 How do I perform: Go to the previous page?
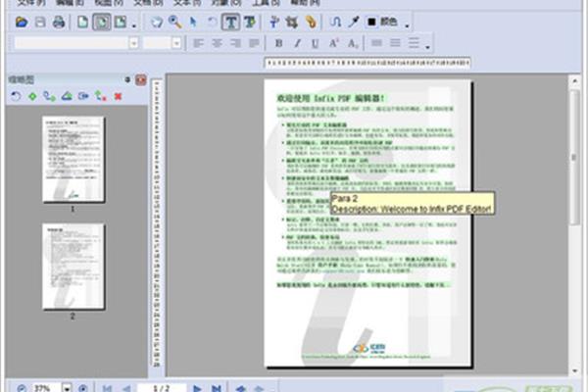126,388
